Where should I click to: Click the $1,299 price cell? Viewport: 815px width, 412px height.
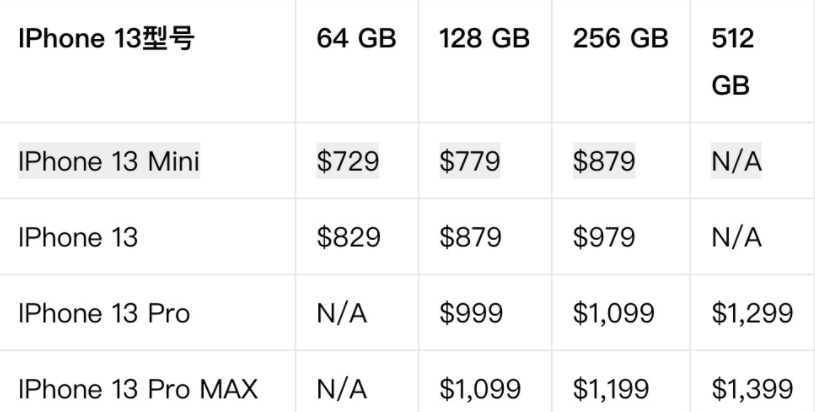(x=752, y=313)
